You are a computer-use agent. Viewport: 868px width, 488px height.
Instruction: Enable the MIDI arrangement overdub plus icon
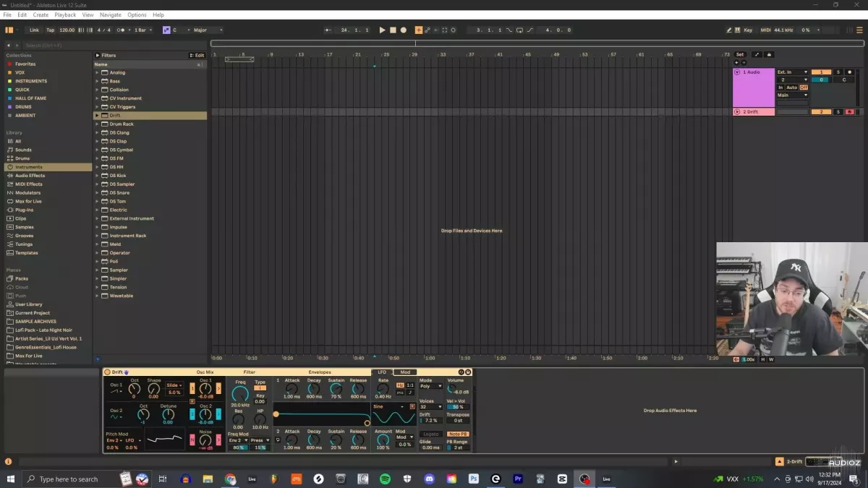click(x=419, y=30)
